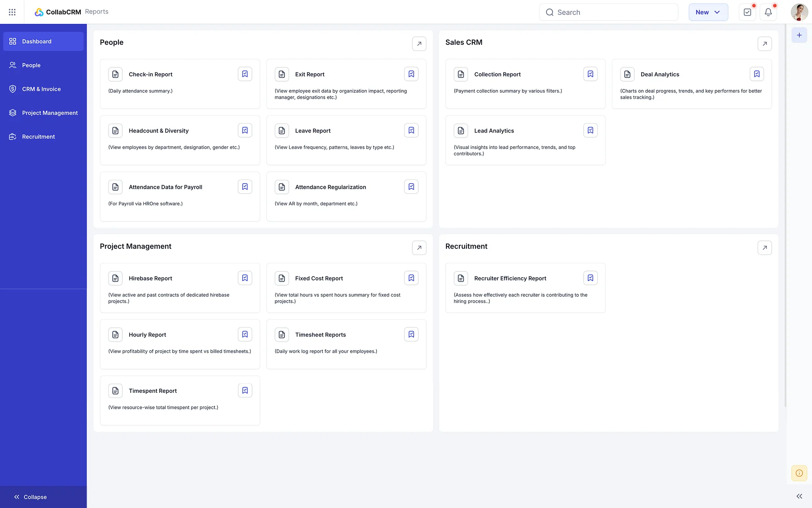The height and width of the screenshot is (508, 812).
Task: Open the New dropdown menu
Action: click(708, 12)
